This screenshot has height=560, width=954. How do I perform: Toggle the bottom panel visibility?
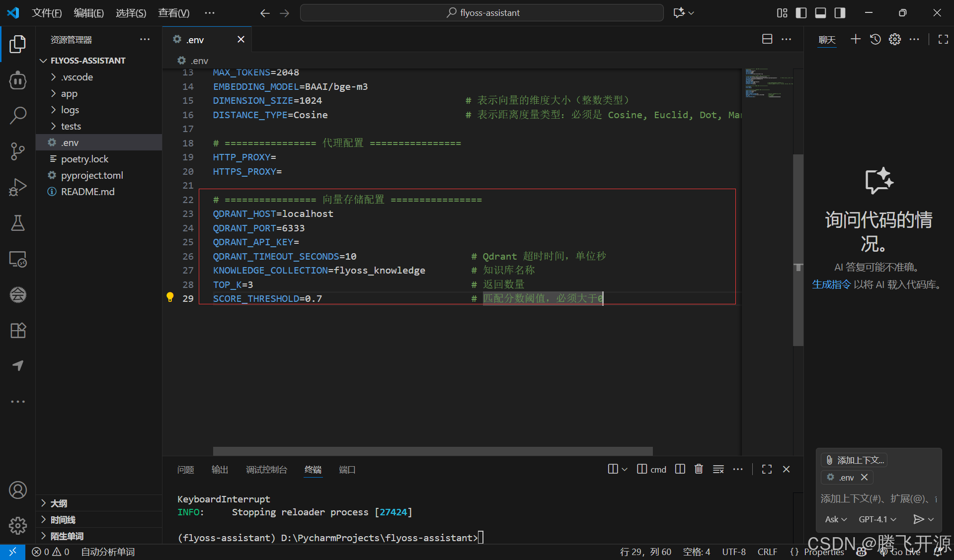(x=820, y=13)
